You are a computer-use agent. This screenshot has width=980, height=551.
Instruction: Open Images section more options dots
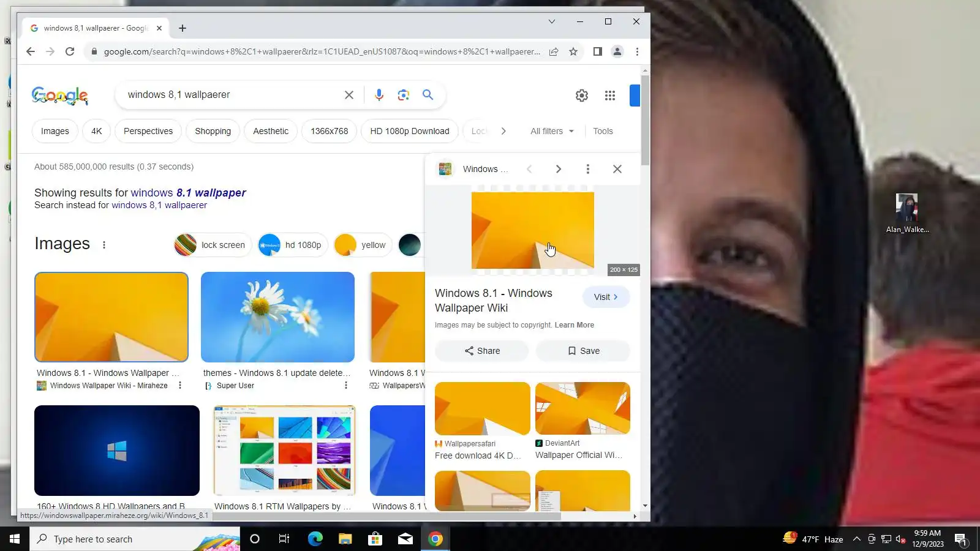click(104, 245)
